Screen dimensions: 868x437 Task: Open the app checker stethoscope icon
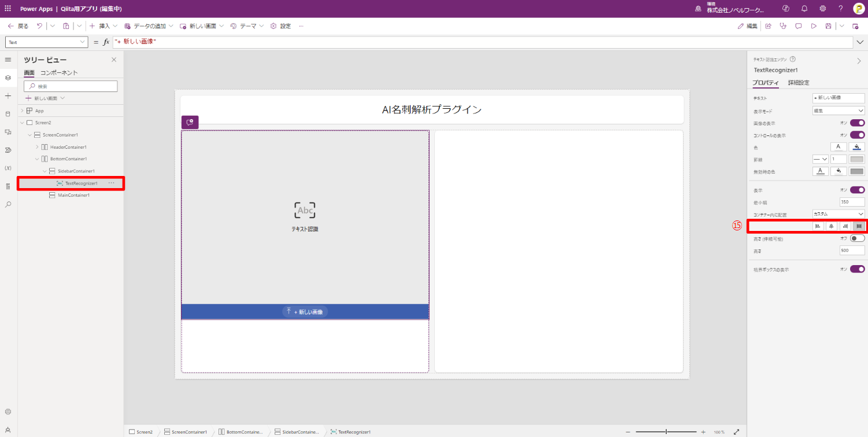pos(783,25)
